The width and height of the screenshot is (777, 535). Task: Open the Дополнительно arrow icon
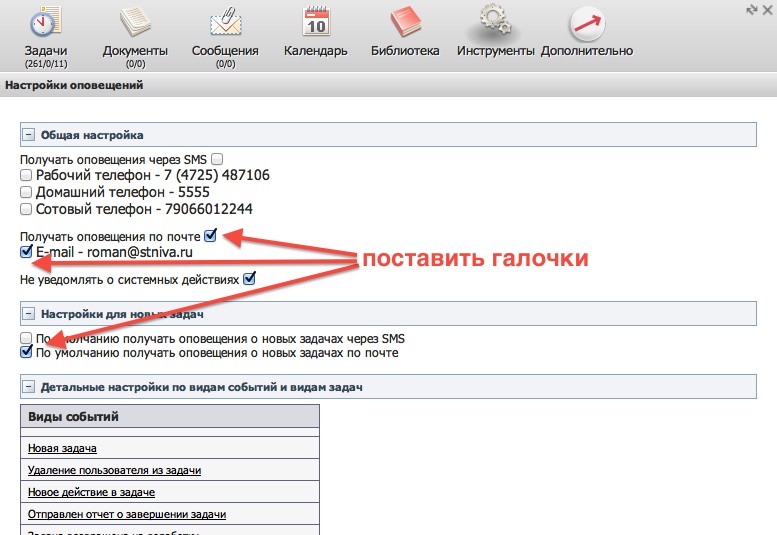click(586, 23)
